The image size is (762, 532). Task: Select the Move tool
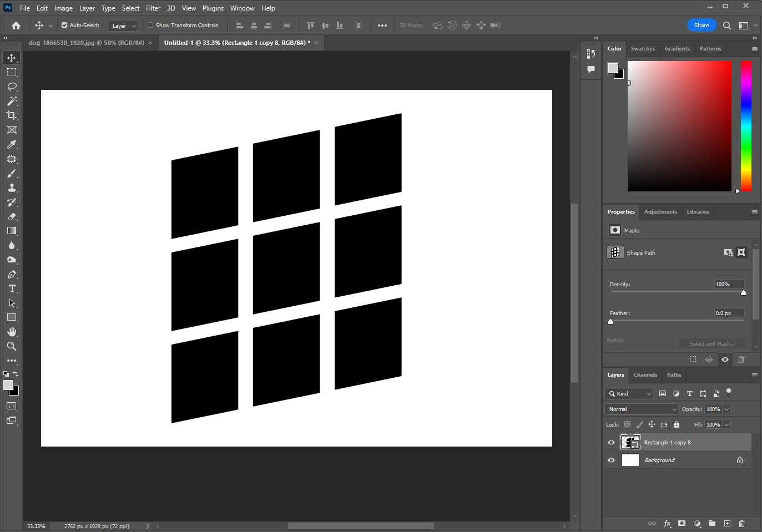tap(12, 58)
